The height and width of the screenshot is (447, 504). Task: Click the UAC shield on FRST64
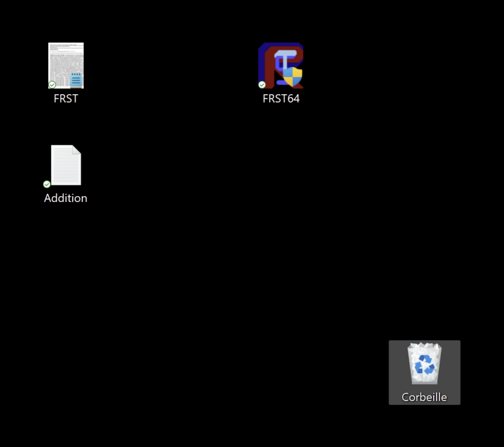point(293,77)
